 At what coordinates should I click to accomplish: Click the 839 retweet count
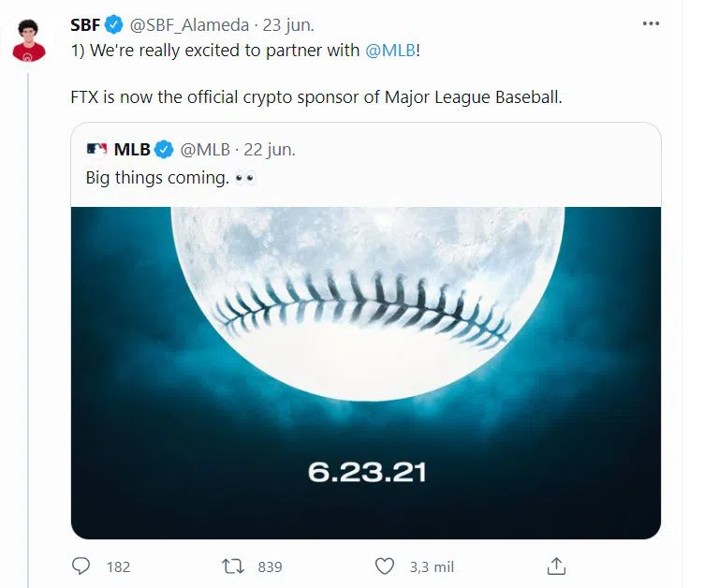pos(270,566)
